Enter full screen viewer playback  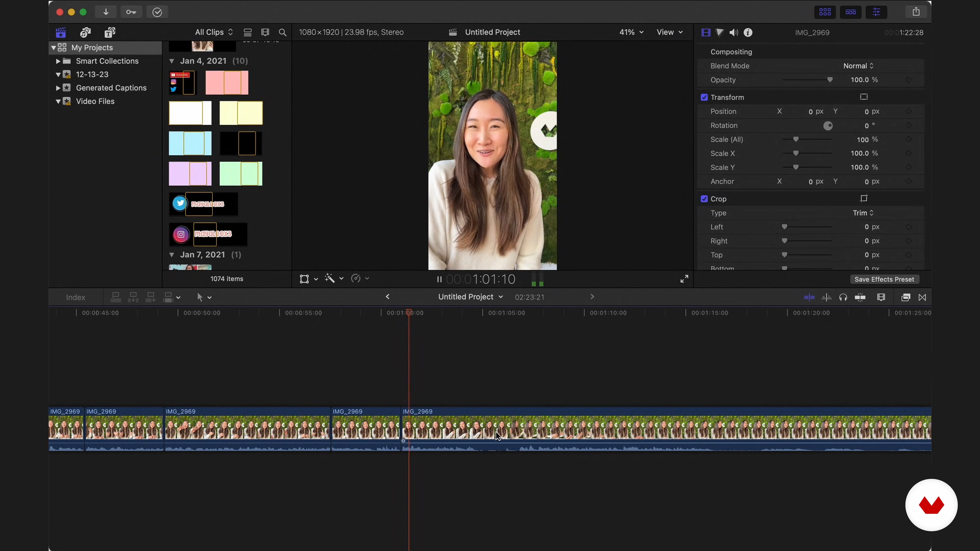[x=684, y=279]
